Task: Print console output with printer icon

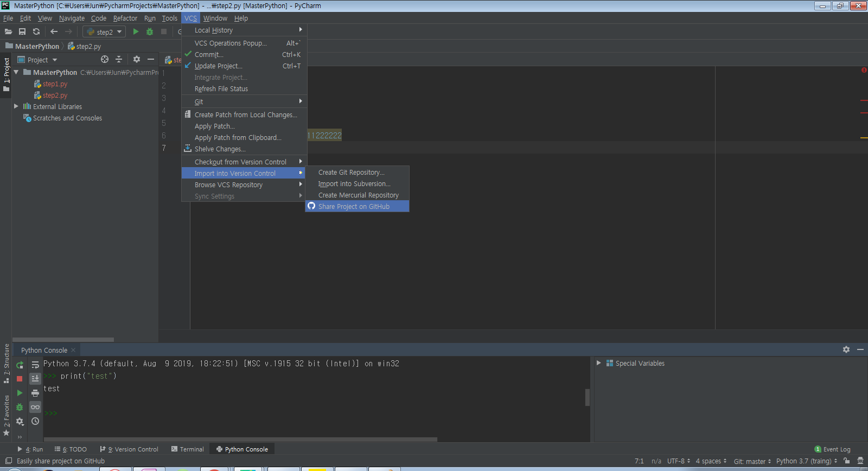Action: coord(35,393)
